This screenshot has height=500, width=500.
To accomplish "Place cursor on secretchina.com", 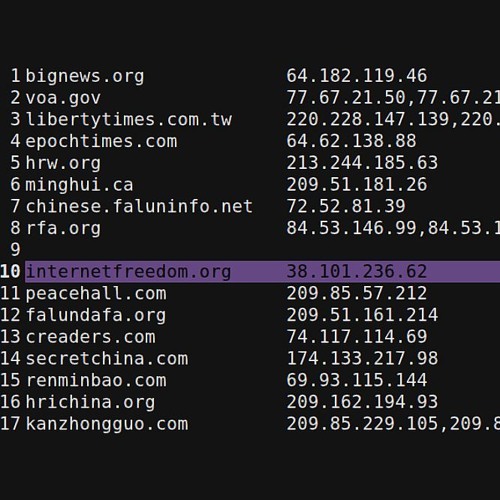I will pyautogui.click(x=107, y=359).
